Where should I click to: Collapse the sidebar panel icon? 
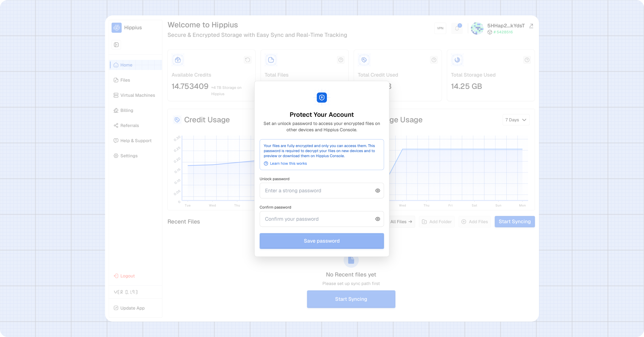pyautogui.click(x=116, y=45)
